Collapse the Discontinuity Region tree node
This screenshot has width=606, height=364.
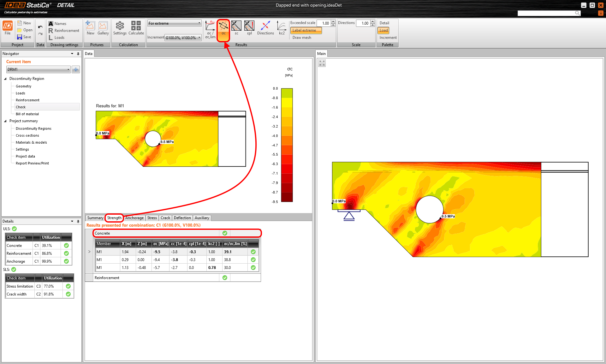[x=5, y=79]
